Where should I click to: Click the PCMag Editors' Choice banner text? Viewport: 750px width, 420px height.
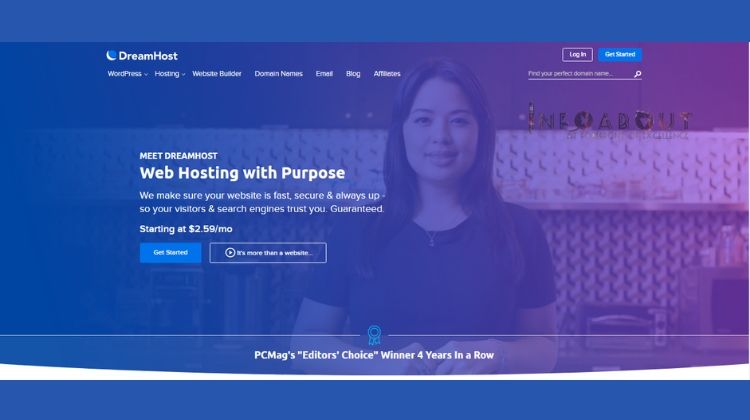374,355
